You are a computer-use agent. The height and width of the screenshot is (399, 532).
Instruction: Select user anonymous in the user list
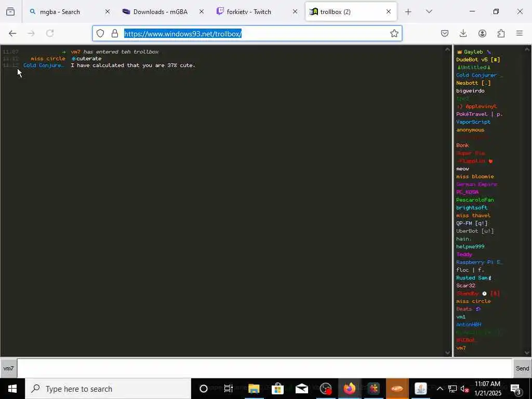[470, 130]
